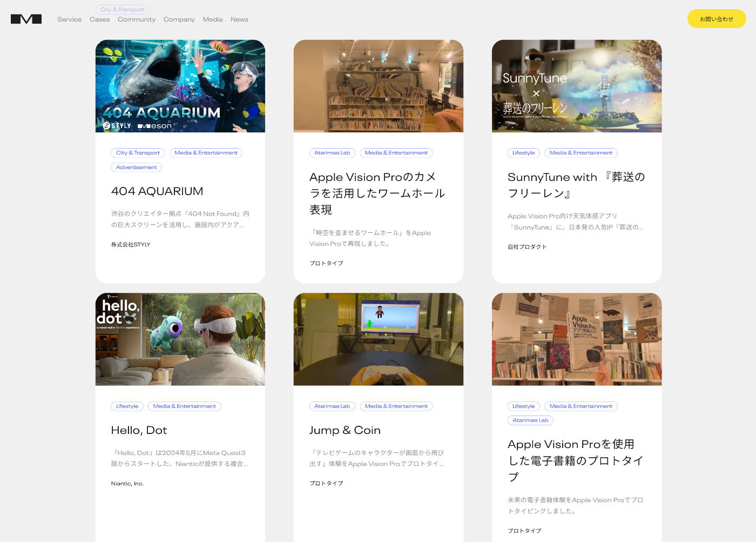Open the Cases menu item
This screenshot has width=756, height=542.
click(100, 19)
